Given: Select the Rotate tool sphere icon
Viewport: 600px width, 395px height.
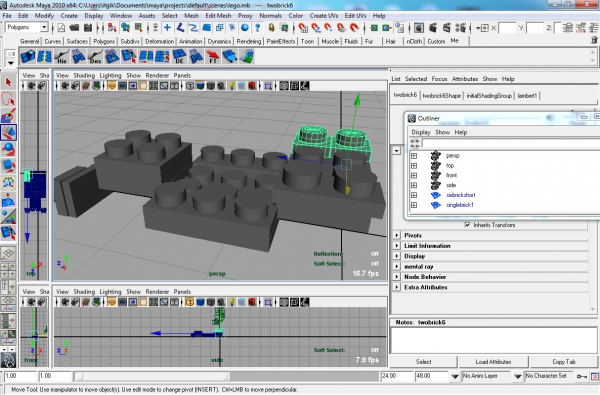Looking at the screenshot, I should click(8, 149).
